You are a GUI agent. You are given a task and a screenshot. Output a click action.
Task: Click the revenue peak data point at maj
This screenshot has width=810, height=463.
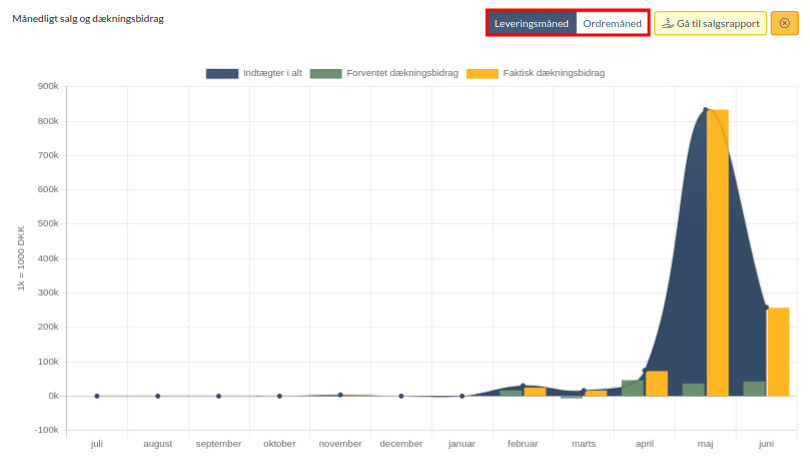click(x=705, y=110)
